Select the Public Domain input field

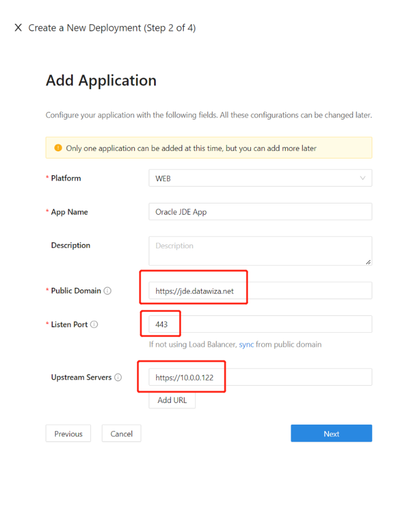260,290
